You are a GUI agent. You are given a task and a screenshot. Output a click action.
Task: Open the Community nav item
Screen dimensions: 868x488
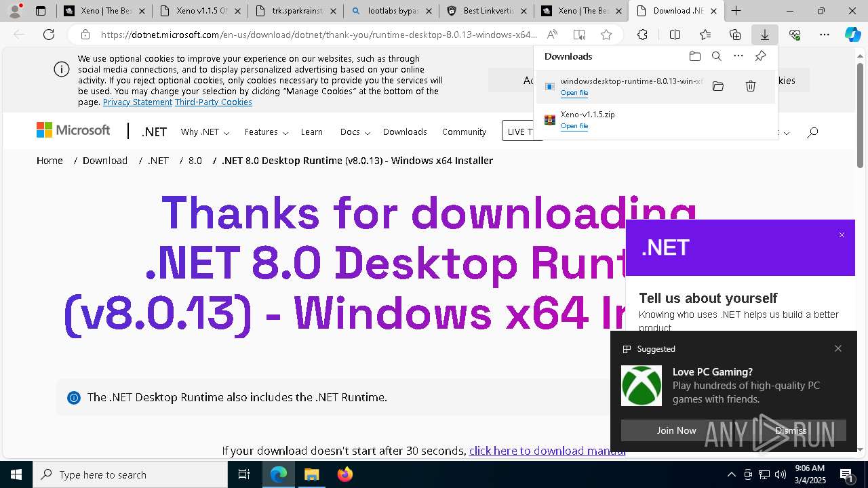[464, 132]
